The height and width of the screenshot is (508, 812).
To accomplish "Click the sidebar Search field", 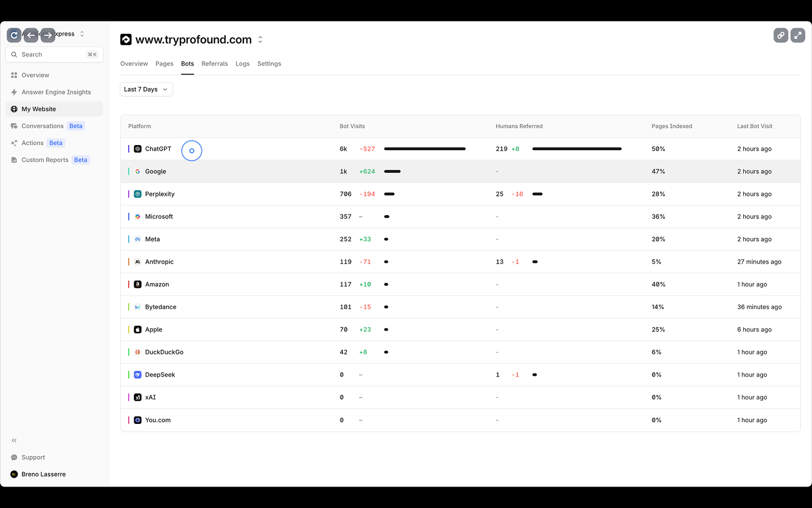I will (x=54, y=55).
